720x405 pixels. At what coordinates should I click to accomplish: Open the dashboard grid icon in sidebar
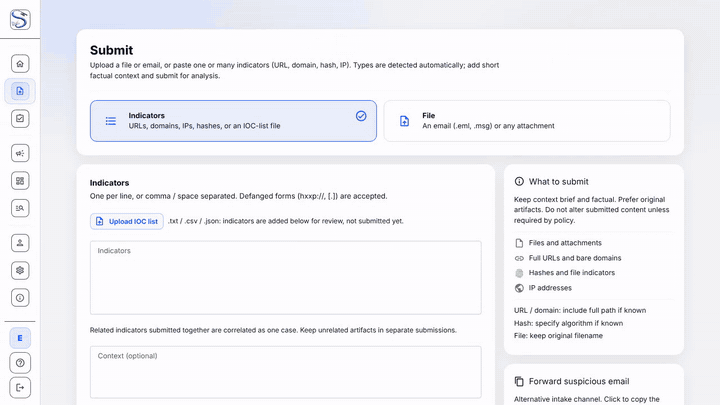pos(20,181)
